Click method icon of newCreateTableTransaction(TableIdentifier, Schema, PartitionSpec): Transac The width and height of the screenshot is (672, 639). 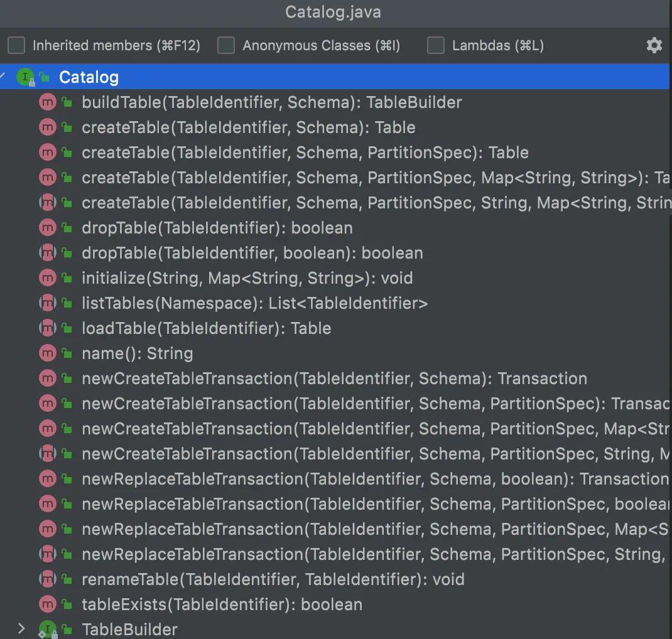(48, 404)
